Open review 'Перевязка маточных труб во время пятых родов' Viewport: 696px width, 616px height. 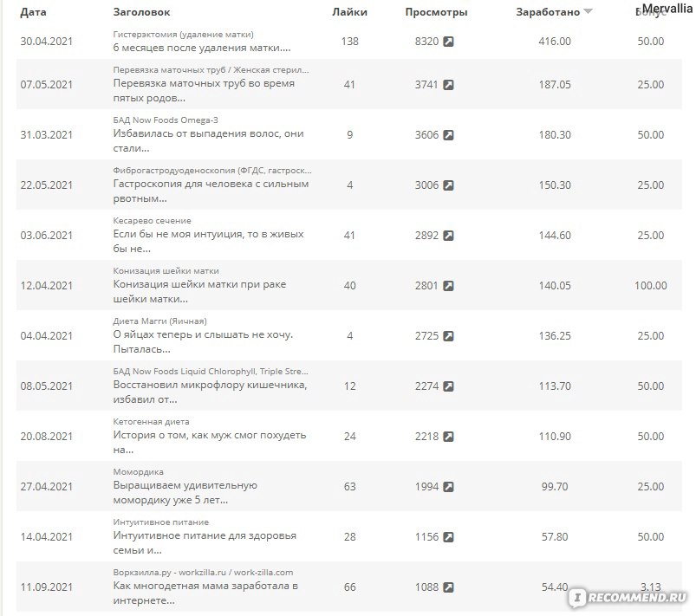click(x=204, y=90)
